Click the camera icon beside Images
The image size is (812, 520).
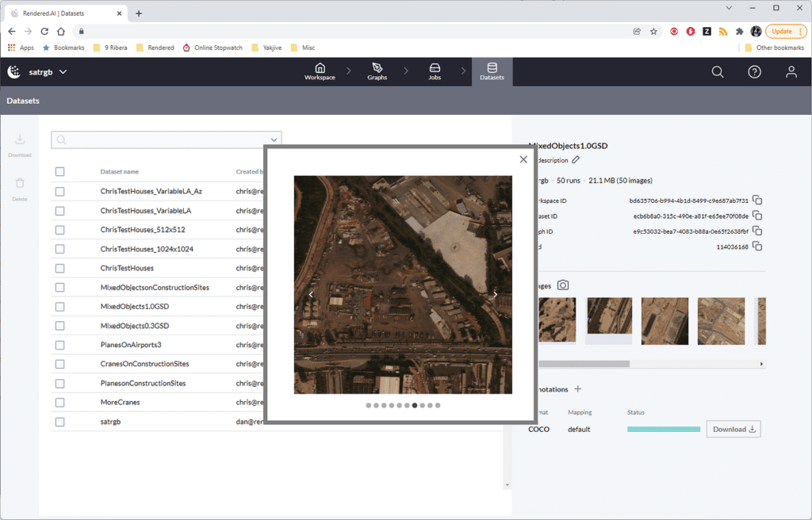point(563,285)
